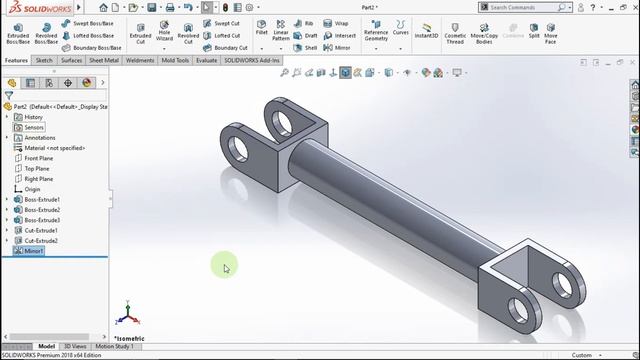Use the Wrap feature
The height and width of the screenshot is (360, 640).
pos(336,24)
